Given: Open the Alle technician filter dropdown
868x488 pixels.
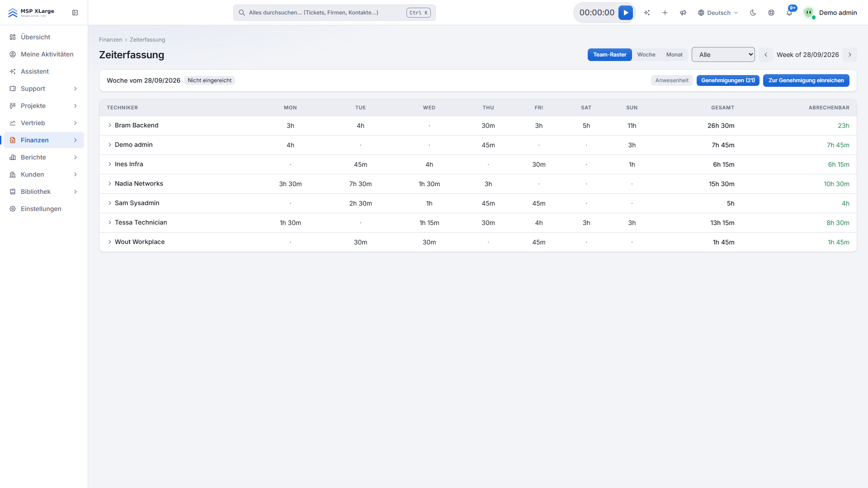Looking at the screenshot, I should [x=723, y=55].
